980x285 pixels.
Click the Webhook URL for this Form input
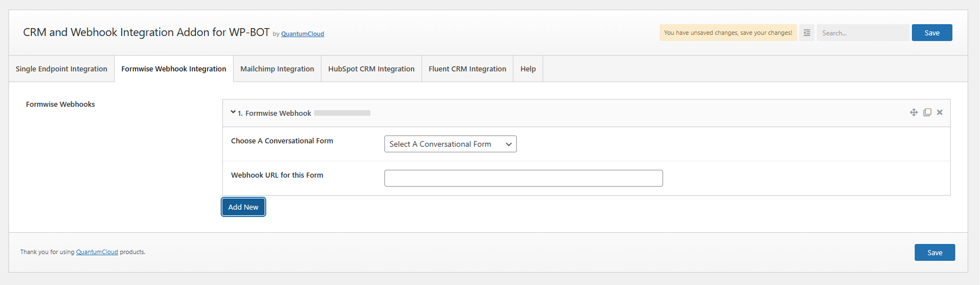pyautogui.click(x=523, y=178)
